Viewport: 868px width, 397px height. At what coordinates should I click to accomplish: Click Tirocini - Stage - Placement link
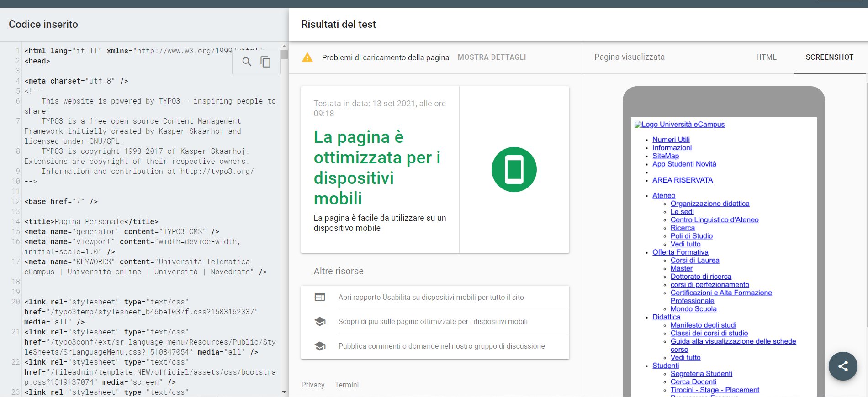715,390
